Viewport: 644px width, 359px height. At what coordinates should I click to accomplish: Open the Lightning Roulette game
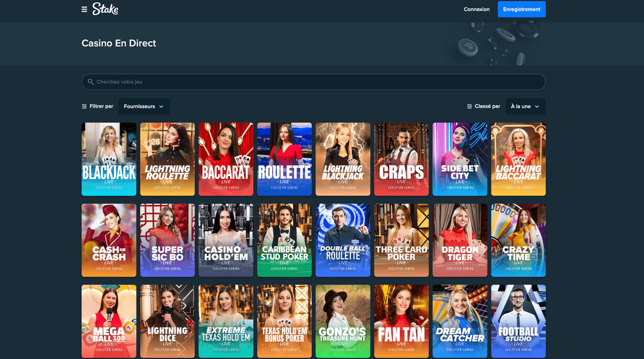167,159
